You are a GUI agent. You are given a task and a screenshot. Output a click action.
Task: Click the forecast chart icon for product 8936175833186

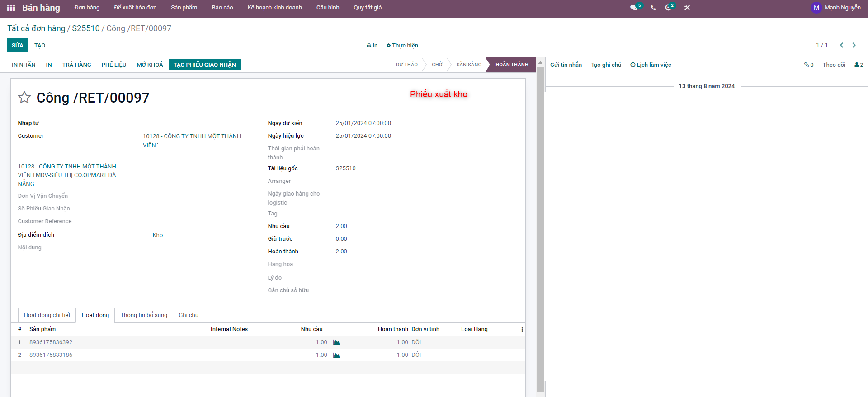pyautogui.click(x=336, y=355)
